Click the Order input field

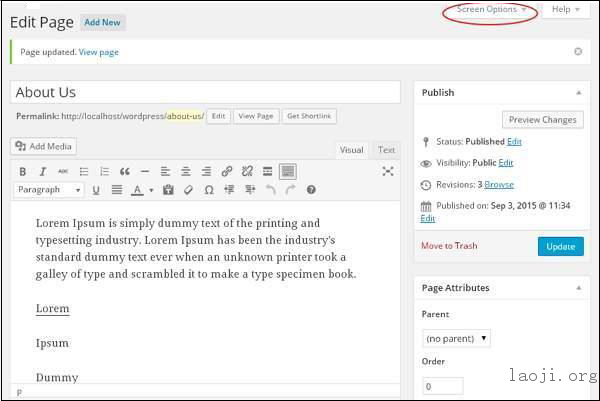443,386
